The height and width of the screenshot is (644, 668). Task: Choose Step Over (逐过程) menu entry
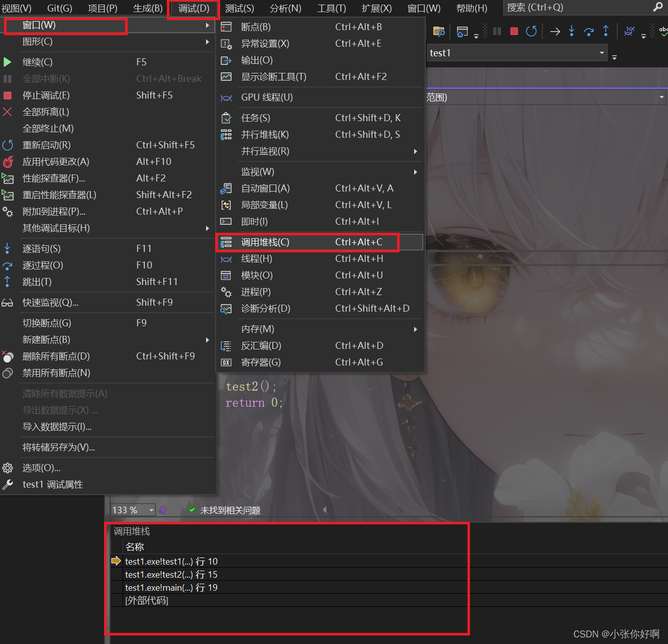(108, 265)
